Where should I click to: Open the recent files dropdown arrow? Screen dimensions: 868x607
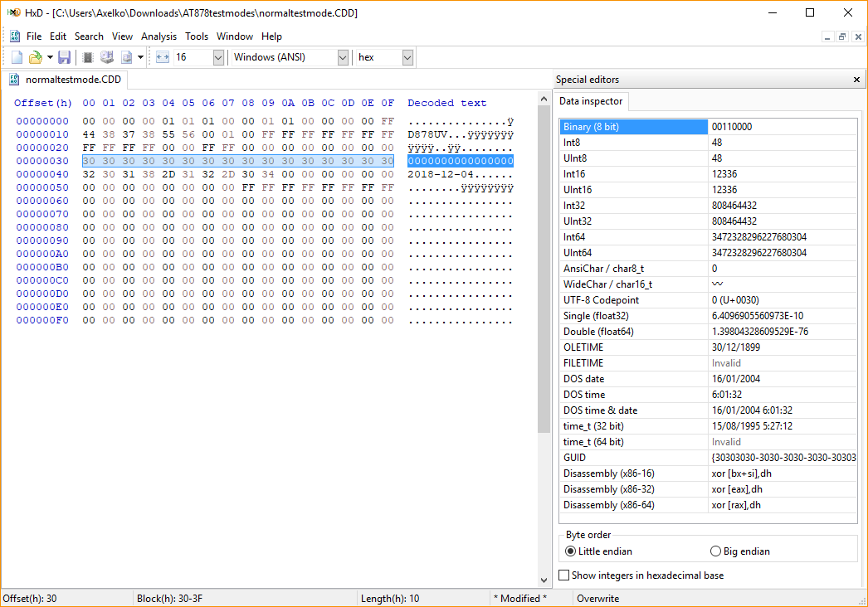click(50, 57)
